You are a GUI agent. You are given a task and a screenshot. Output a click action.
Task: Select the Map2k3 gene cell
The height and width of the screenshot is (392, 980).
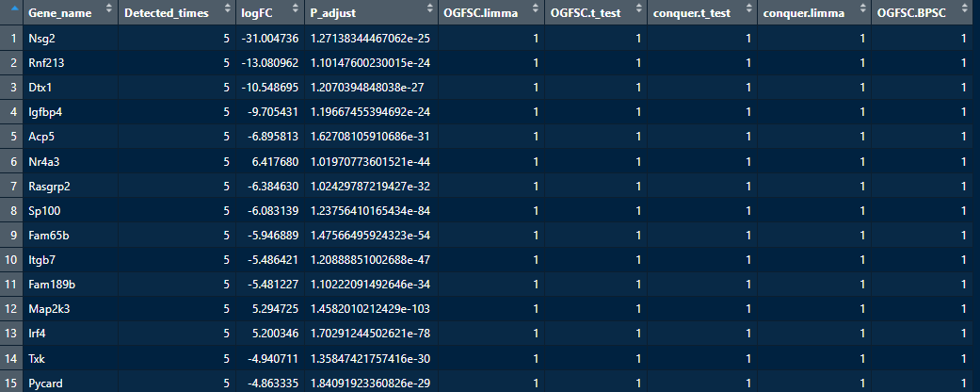point(70,309)
